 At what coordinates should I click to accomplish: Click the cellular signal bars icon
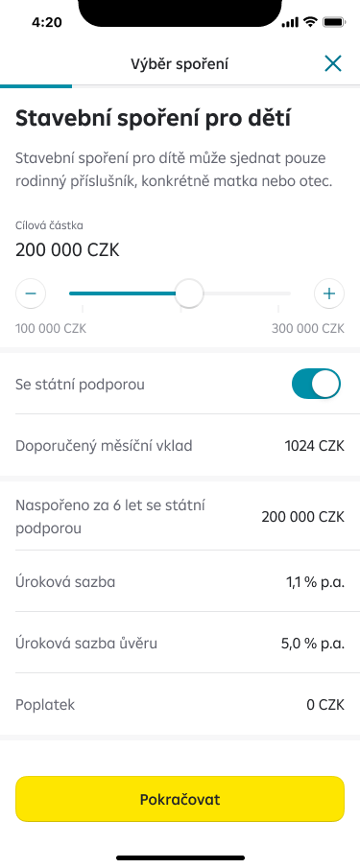[x=290, y=23]
